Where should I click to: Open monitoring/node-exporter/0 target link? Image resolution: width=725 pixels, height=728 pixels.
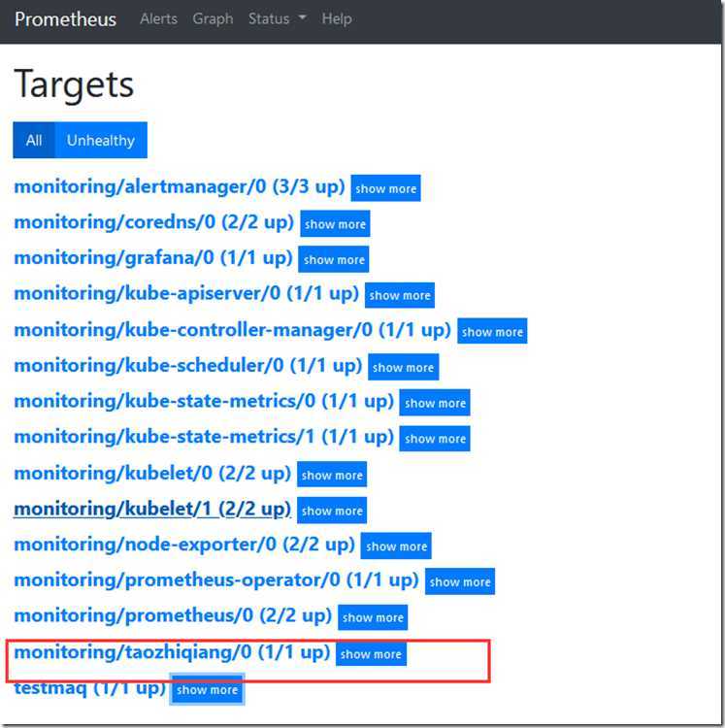click(184, 545)
